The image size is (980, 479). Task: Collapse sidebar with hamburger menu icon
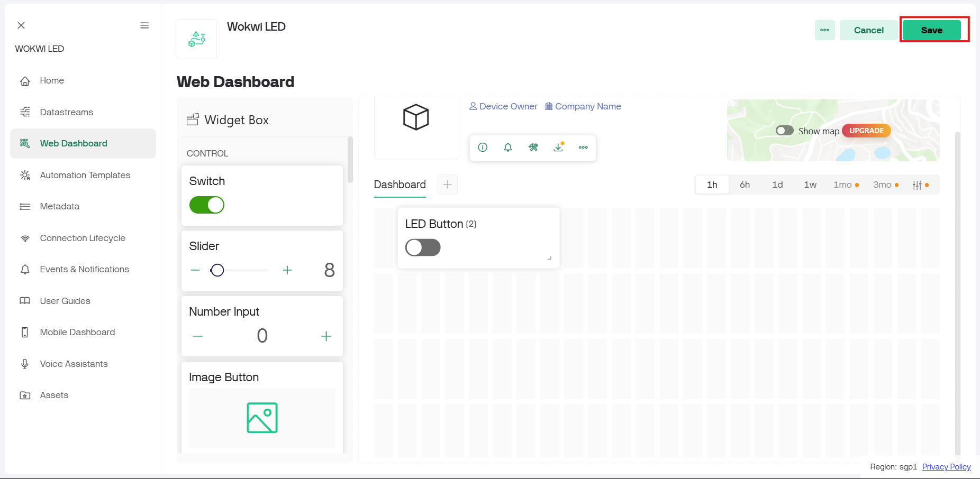[144, 25]
